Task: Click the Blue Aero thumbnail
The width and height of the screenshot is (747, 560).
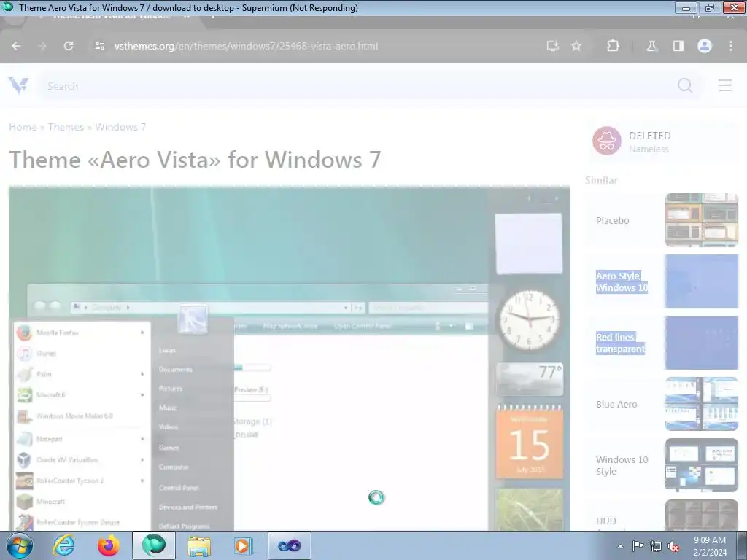Action: tap(701, 404)
